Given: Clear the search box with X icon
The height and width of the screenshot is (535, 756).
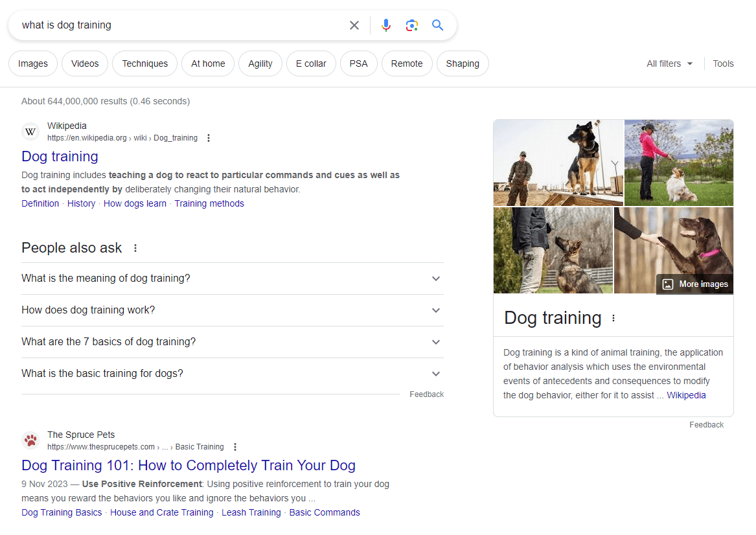Looking at the screenshot, I should [354, 25].
